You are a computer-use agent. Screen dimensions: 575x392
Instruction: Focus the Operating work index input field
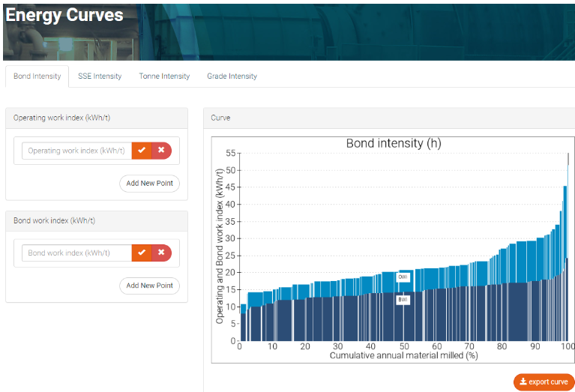[x=76, y=151]
